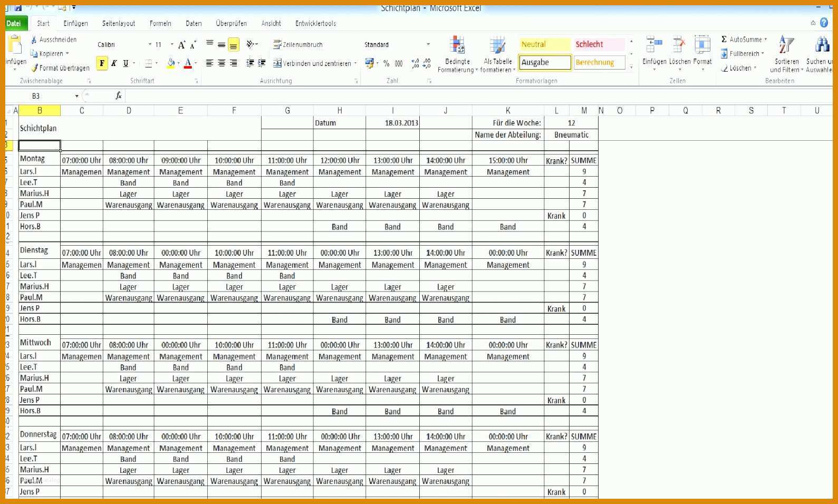
Task: Center cell text horizontally
Action: tap(221, 63)
